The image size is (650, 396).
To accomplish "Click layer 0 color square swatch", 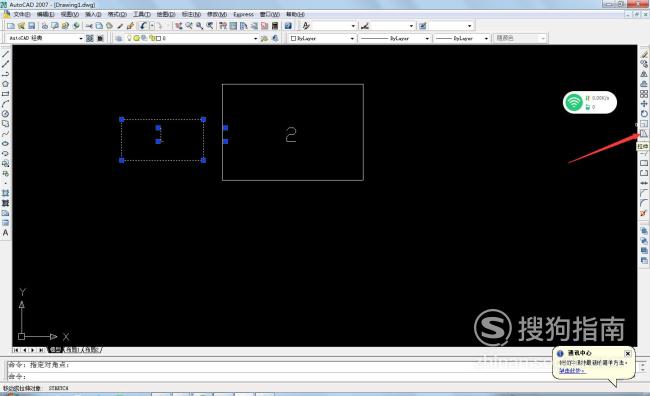I will 158,38.
